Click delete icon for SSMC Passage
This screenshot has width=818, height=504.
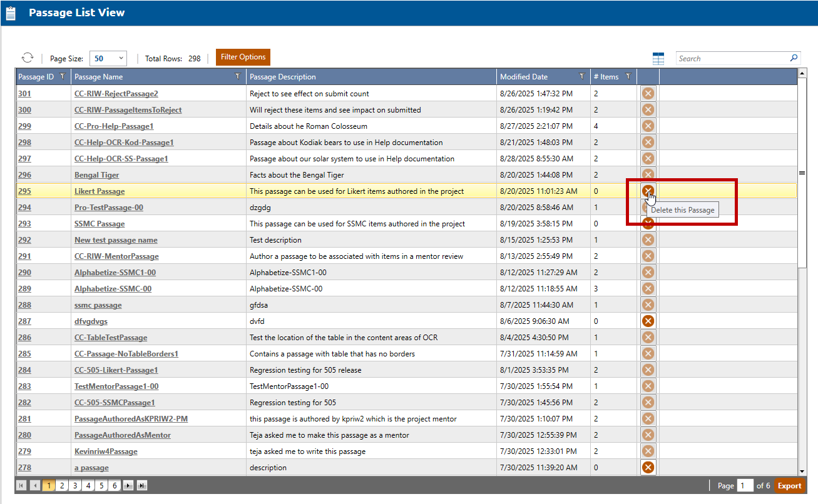click(648, 224)
